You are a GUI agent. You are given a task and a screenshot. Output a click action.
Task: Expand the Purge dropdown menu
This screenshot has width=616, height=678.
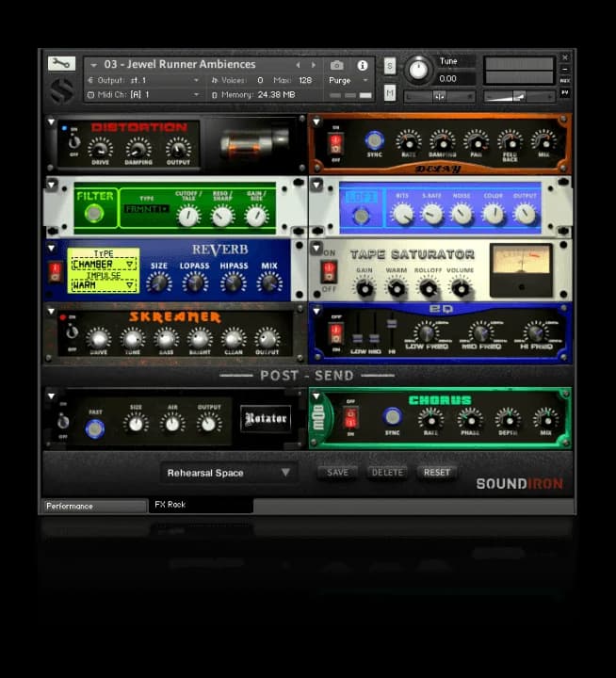point(345,81)
